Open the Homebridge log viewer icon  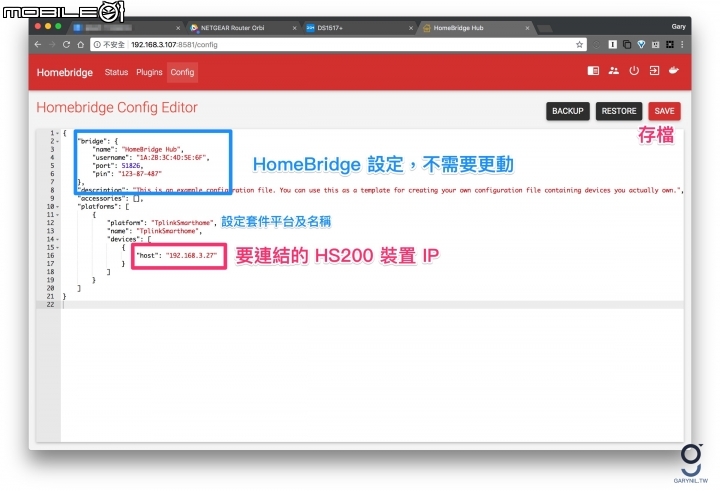(593, 71)
